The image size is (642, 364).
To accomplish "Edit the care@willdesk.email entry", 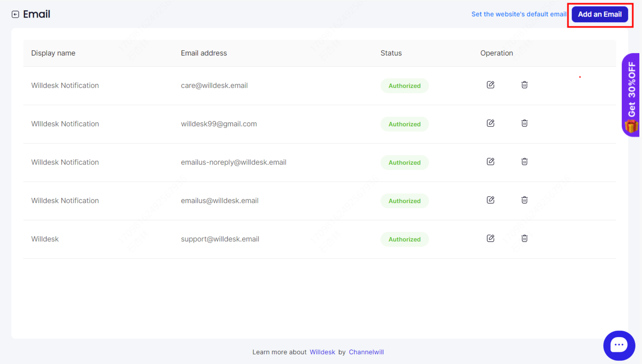I will 491,85.
